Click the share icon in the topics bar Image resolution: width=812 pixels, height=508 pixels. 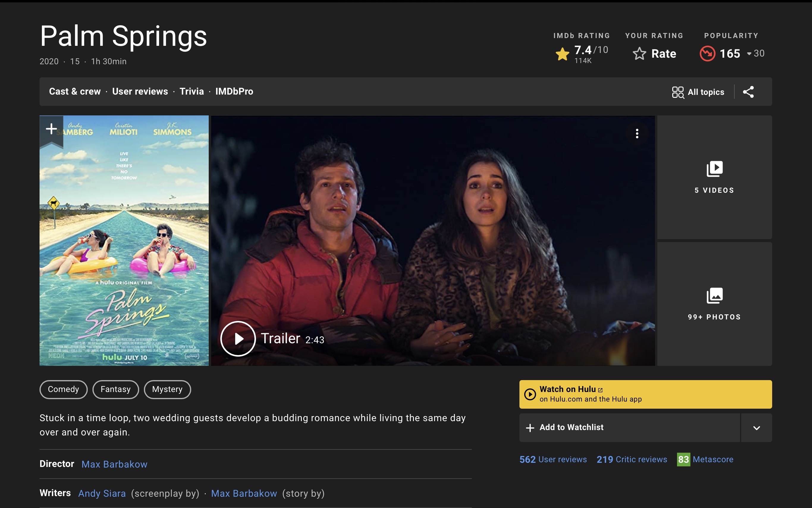[x=748, y=92]
